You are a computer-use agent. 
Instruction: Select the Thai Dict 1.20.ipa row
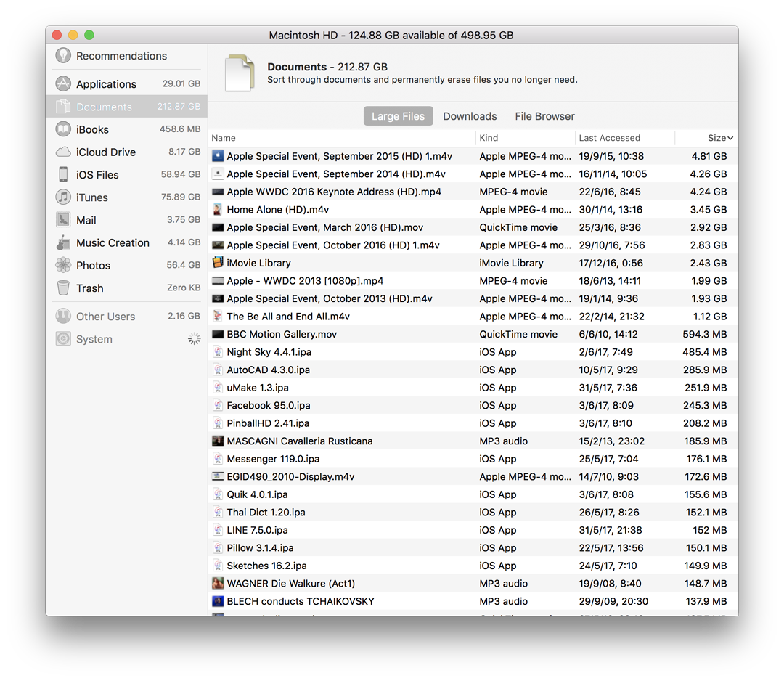point(473,512)
